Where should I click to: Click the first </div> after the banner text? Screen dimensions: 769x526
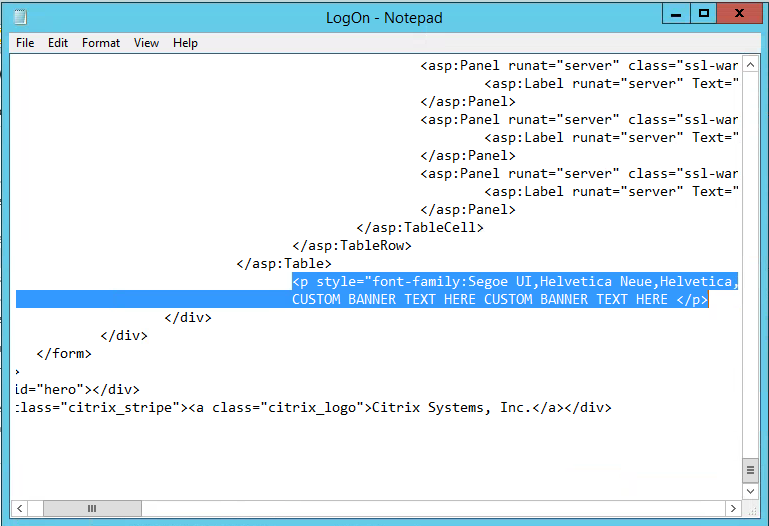tap(188, 318)
